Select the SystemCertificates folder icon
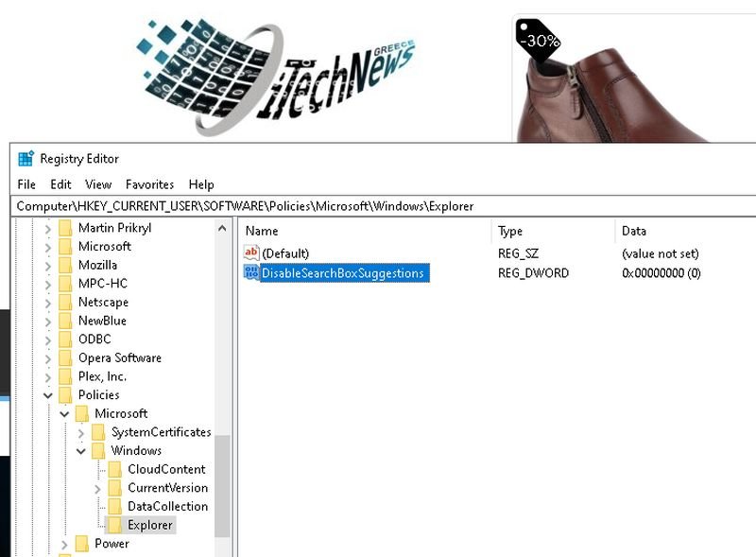The width and height of the screenshot is (756, 557). coord(98,432)
